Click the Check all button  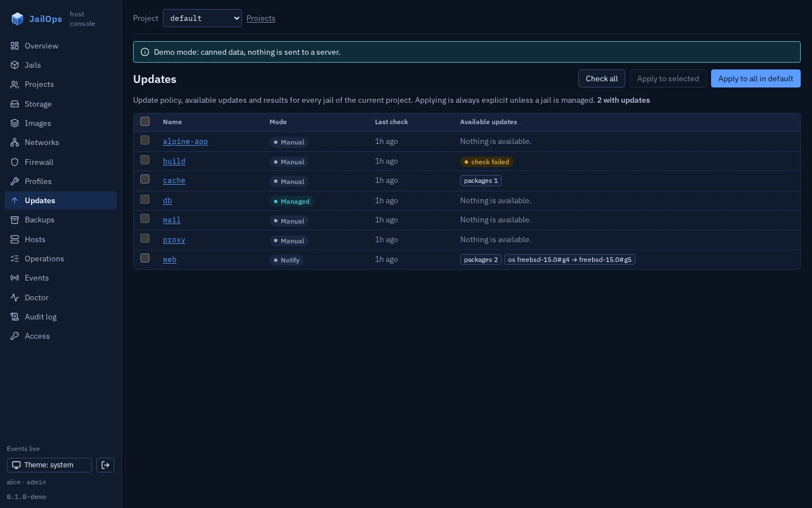pyautogui.click(x=602, y=78)
